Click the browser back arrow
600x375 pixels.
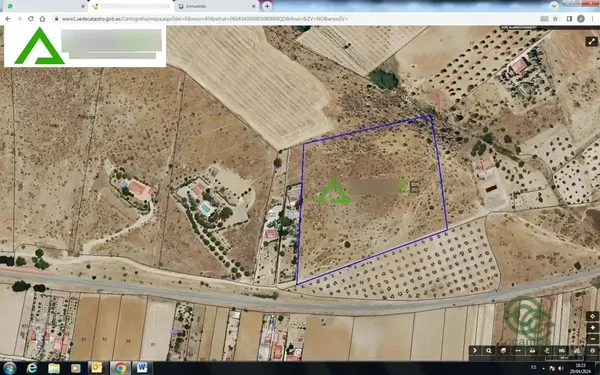point(8,18)
